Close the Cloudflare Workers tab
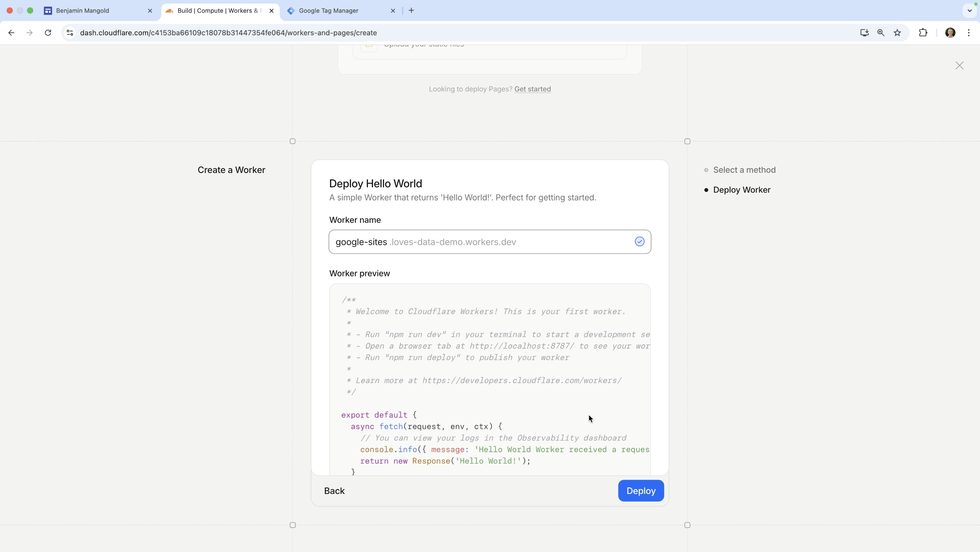Screen dimensions: 980x552 coord(271,11)
